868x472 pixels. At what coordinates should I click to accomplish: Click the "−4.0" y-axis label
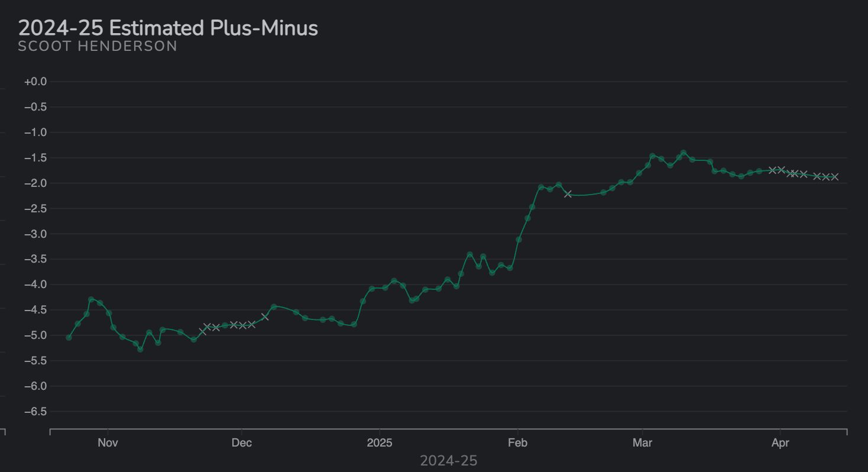click(35, 285)
